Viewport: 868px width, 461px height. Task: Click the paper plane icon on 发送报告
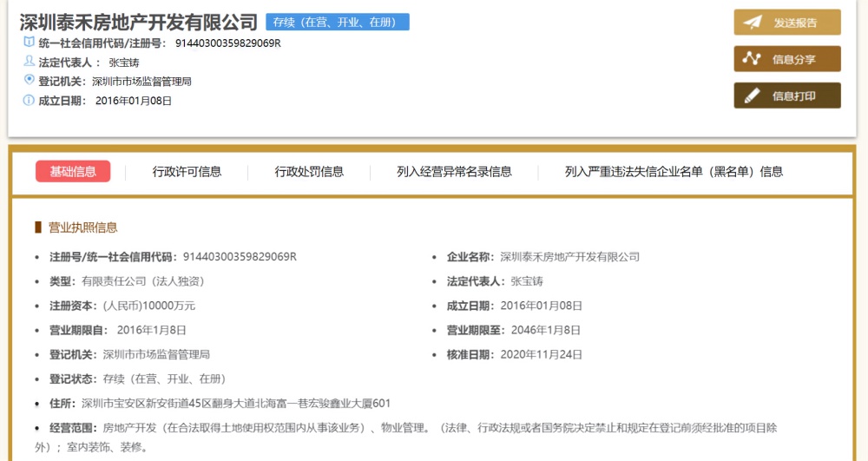click(753, 22)
